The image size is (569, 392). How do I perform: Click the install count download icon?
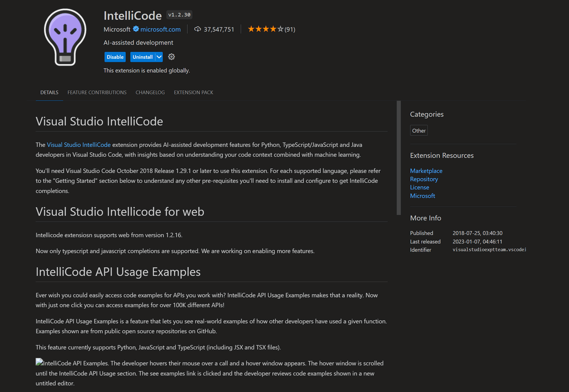click(198, 29)
